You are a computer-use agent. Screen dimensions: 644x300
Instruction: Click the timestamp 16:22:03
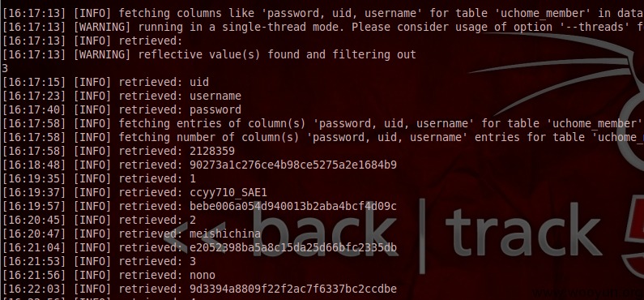tap(34, 289)
